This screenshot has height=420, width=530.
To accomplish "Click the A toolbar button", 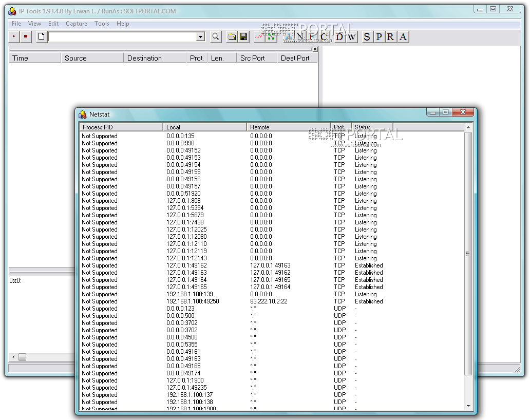I will [x=403, y=36].
